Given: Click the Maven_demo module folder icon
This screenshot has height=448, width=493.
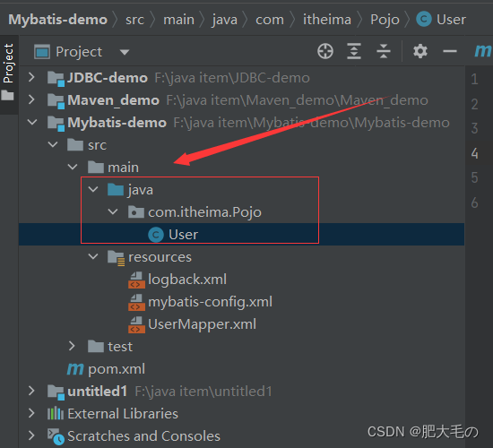Looking at the screenshot, I should coord(56,100).
